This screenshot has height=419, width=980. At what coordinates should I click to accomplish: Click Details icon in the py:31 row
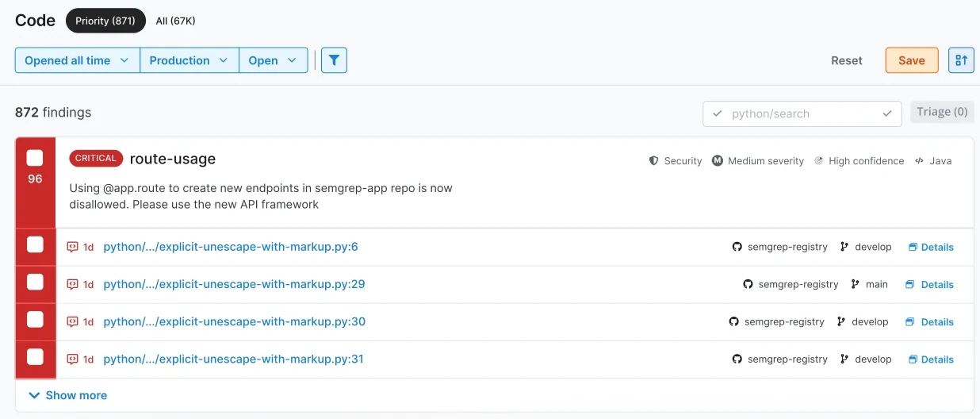tap(913, 359)
